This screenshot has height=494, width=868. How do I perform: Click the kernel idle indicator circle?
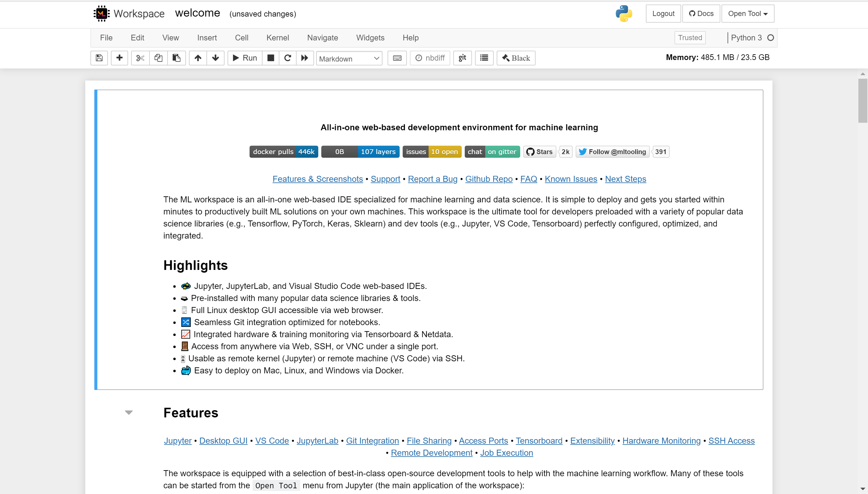pyautogui.click(x=771, y=38)
